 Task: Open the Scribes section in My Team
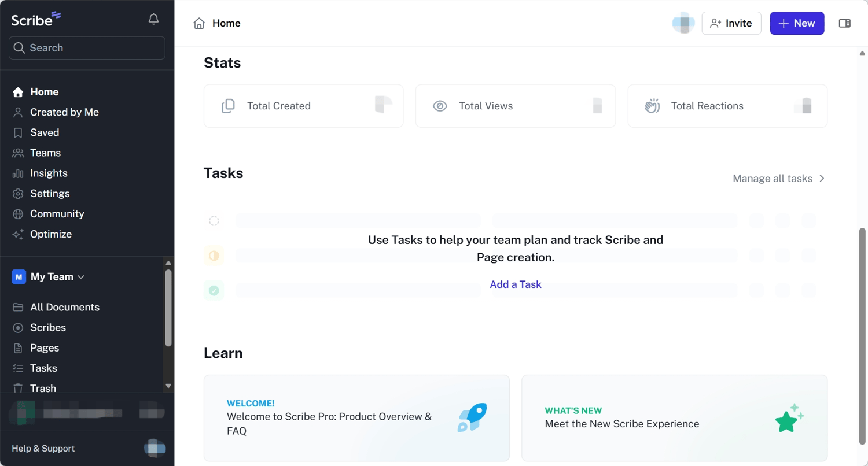coord(46,327)
